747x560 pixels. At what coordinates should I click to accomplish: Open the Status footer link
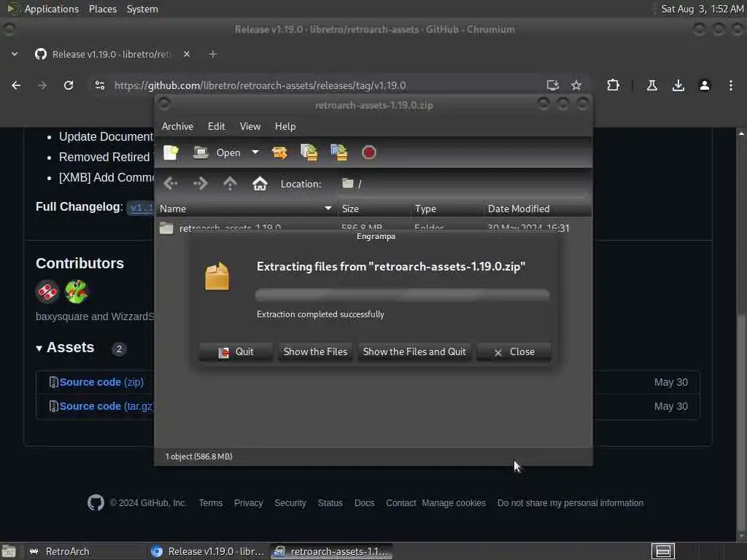[330, 503]
